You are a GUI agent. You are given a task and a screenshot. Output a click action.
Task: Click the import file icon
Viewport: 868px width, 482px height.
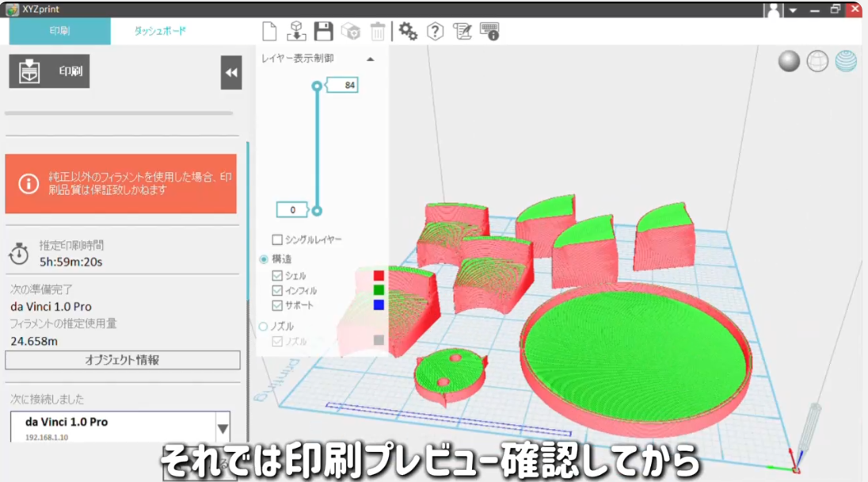tap(296, 32)
